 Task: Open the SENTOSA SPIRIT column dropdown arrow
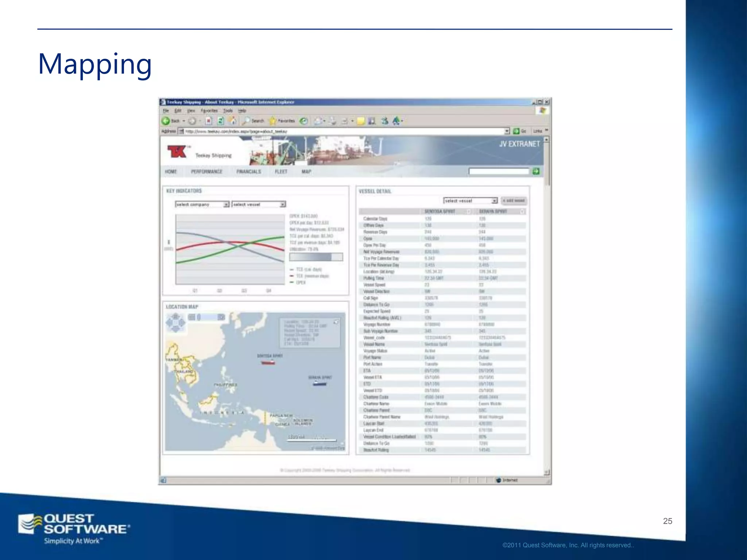tap(469, 212)
